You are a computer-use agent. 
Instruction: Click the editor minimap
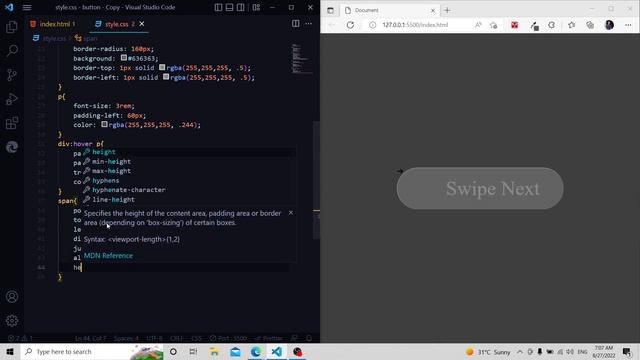tap(301, 59)
